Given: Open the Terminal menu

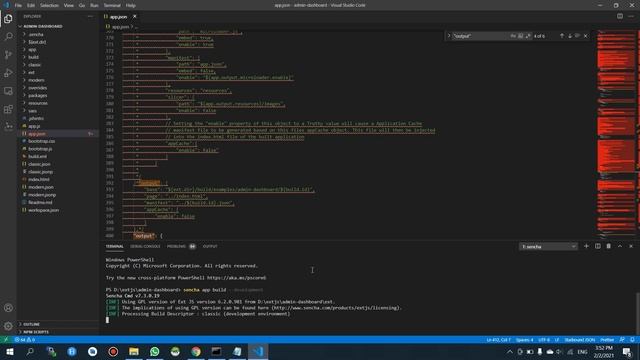Looking at the screenshot, I should tap(112, 5).
